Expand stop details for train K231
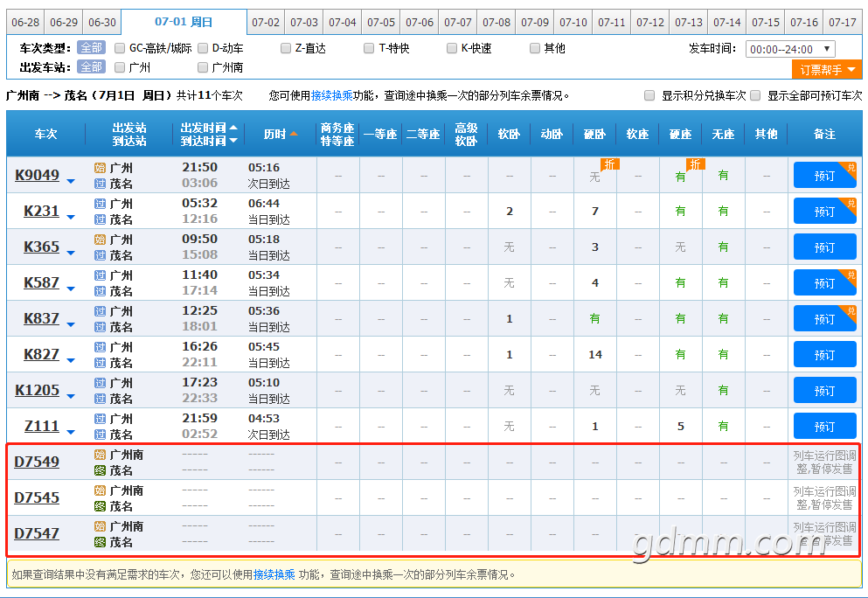Screen dimensions: 868x598 coord(71,217)
